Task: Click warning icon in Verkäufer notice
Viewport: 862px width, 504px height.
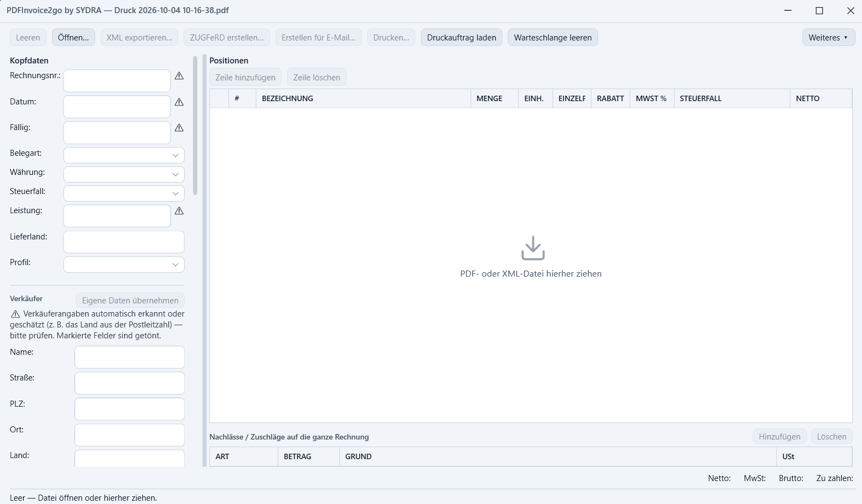Action: [15, 314]
